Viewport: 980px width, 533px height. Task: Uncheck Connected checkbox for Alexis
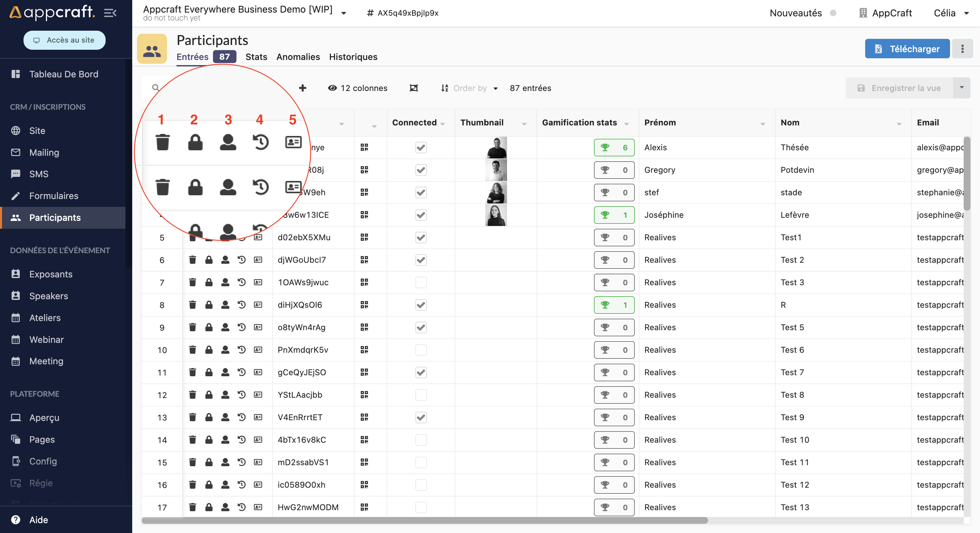421,147
